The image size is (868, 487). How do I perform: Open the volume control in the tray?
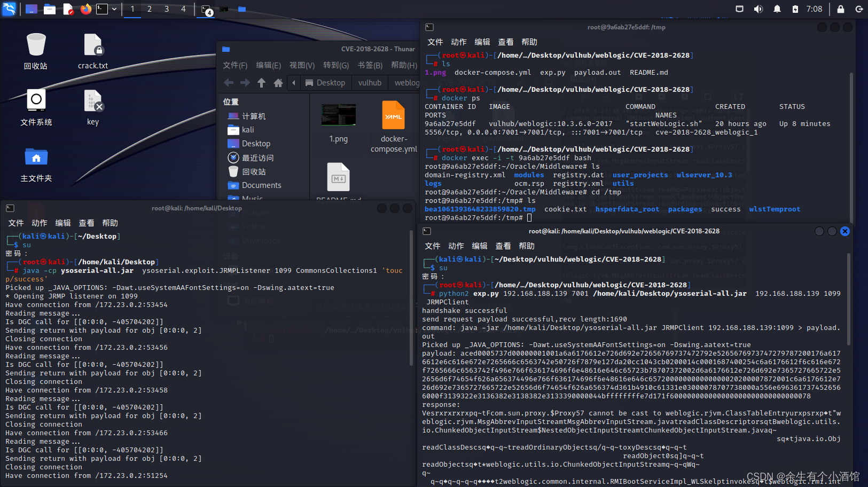pos(758,9)
